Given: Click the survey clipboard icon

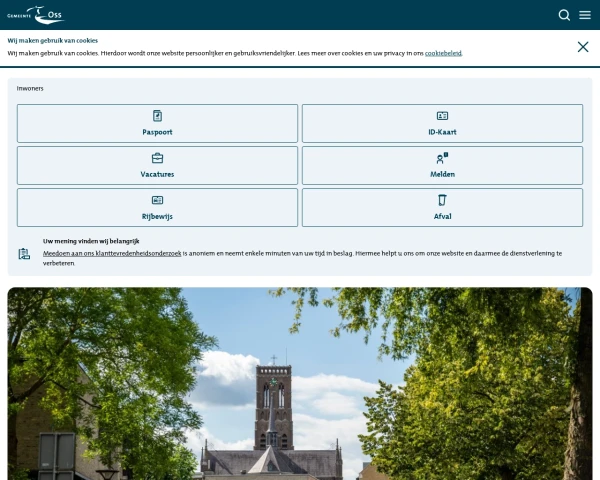Looking at the screenshot, I should [x=24, y=254].
